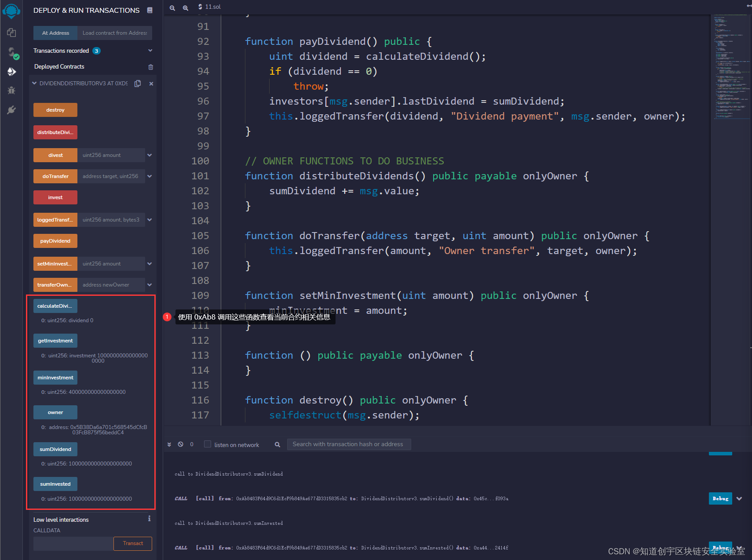The width and height of the screenshot is (752, 560).
Task: Open Low level interactions info icon
Action: pyautogui.click(x=150, y=519)
